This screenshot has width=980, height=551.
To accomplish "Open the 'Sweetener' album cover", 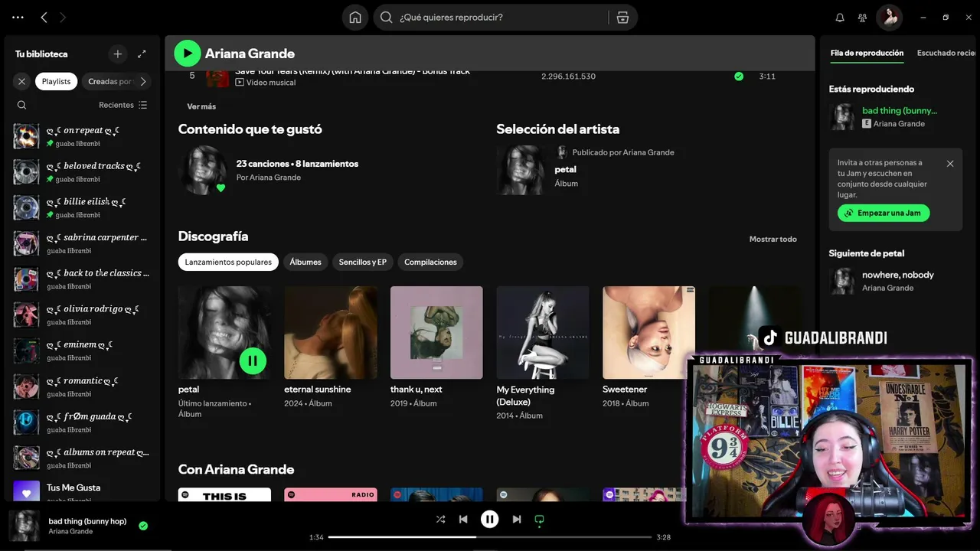I will 648,332.
